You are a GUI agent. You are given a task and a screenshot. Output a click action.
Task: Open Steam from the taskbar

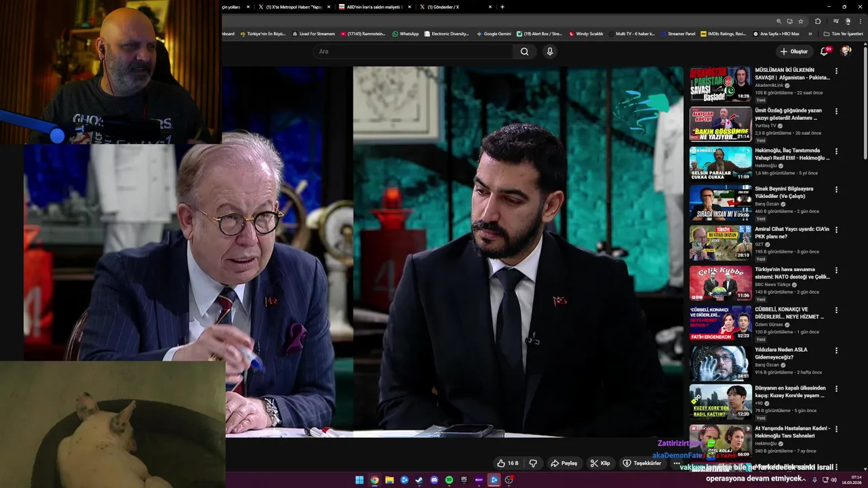click(419, 480)
